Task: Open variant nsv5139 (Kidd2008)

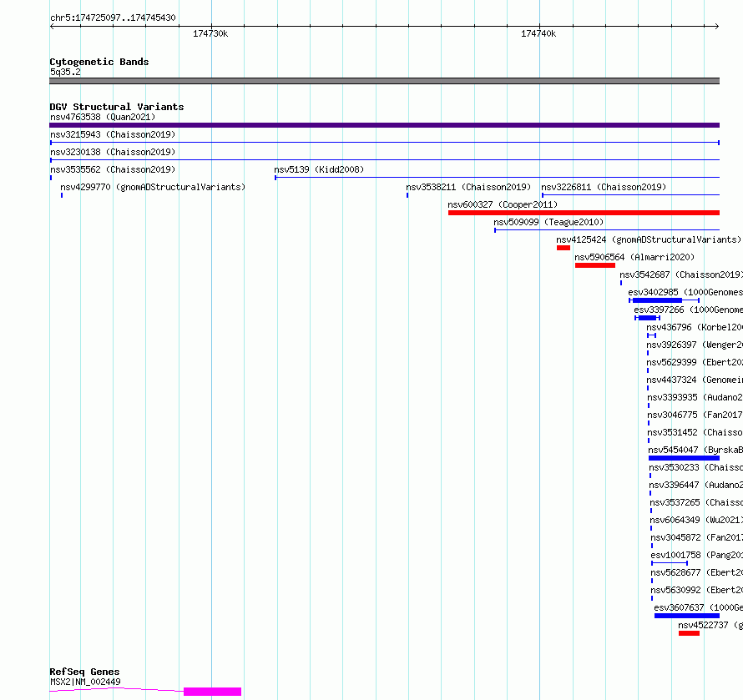Action: pos(319,169)
